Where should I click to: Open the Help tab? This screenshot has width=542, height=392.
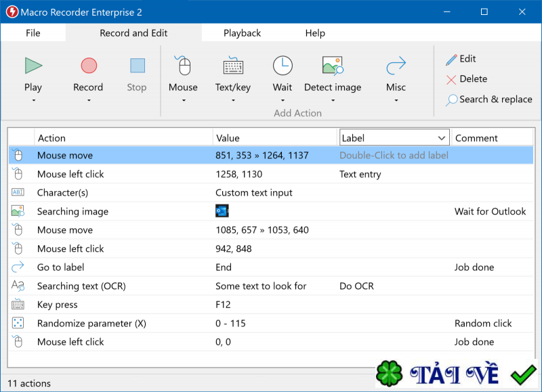[x=315, y=33]
